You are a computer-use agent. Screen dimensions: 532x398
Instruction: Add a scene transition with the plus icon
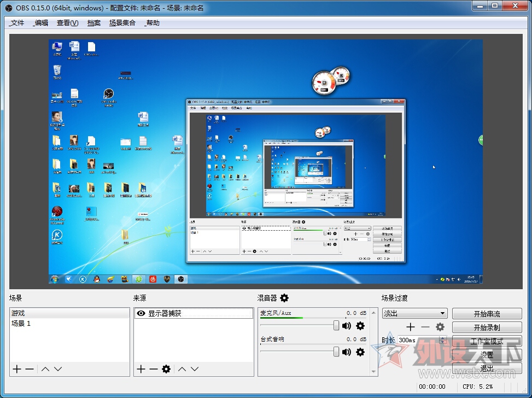coord(411,327)
